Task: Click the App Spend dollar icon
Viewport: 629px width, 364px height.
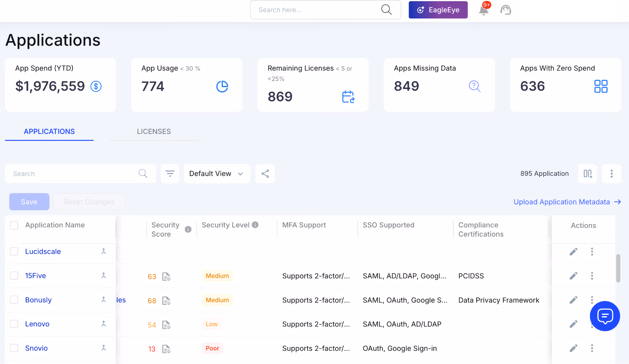Action: point(96,86)
